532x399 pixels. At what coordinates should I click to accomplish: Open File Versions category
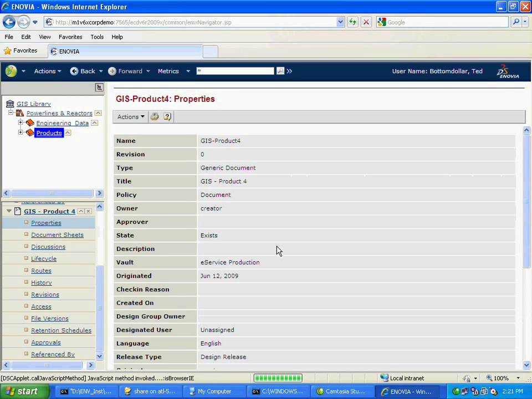50,318
